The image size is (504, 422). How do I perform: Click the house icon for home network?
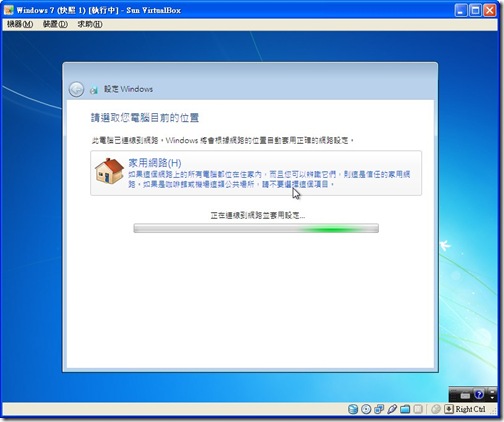pyautogui.click(x=109, y=171)
